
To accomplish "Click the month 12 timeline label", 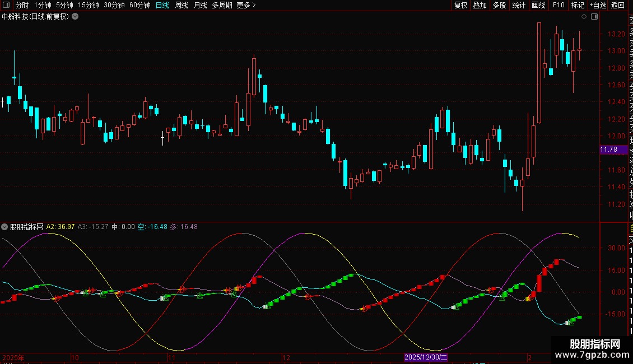I will (x=286, y=357).
